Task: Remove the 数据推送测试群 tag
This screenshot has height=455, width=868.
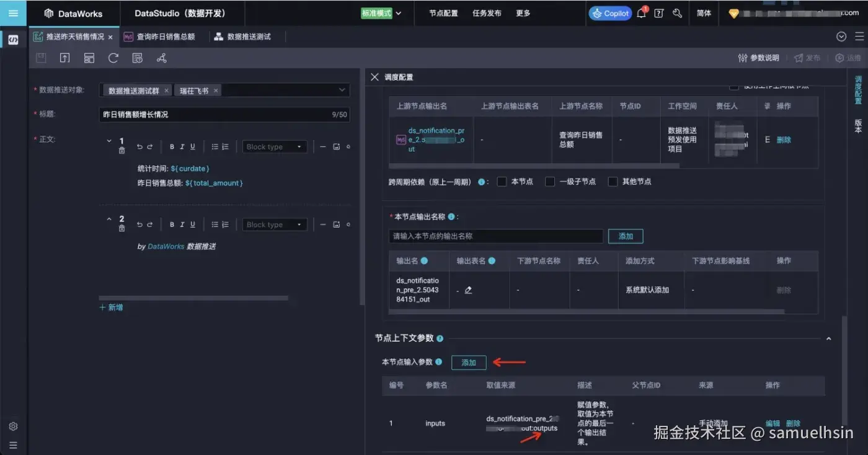Action: click(166, 91)
